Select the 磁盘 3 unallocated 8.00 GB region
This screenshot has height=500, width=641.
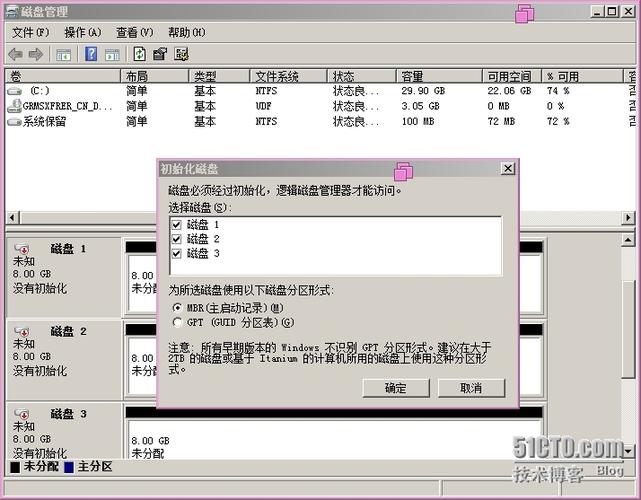coord(335,439)
